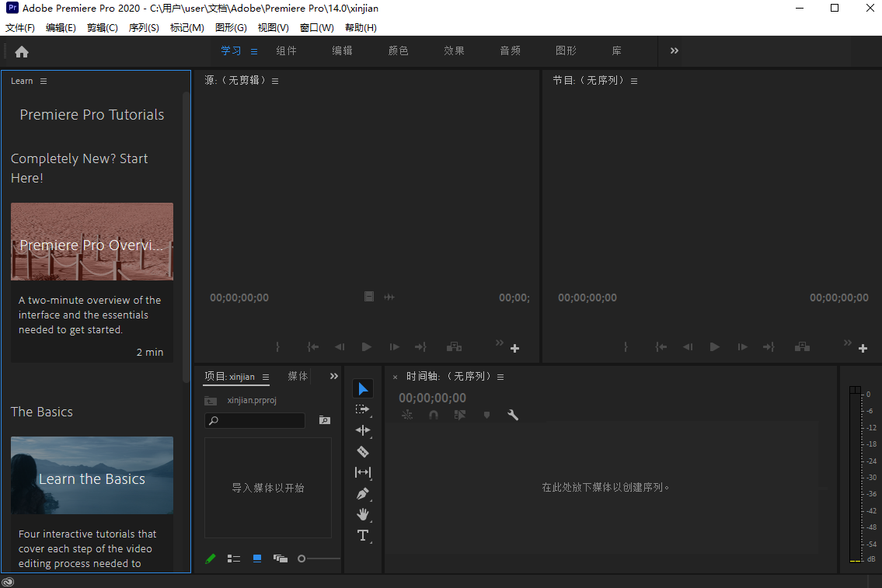Open the 时间轴 panel menu
The width and height of the screenshot is (882, 588).
500,377
